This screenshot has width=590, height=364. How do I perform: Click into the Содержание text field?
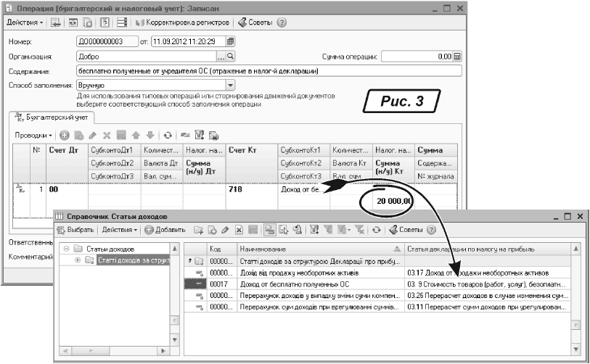tap(269, 71)
